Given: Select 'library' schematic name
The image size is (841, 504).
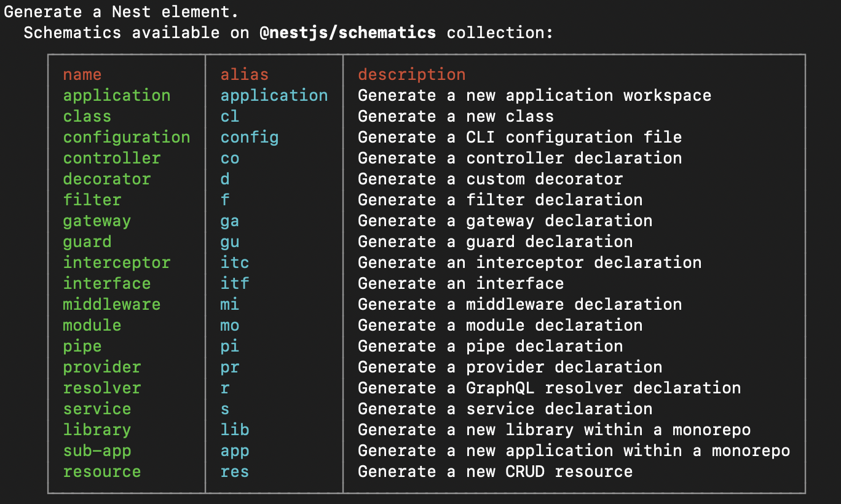Looking at the screenshot, I should [x=97, y=430].
